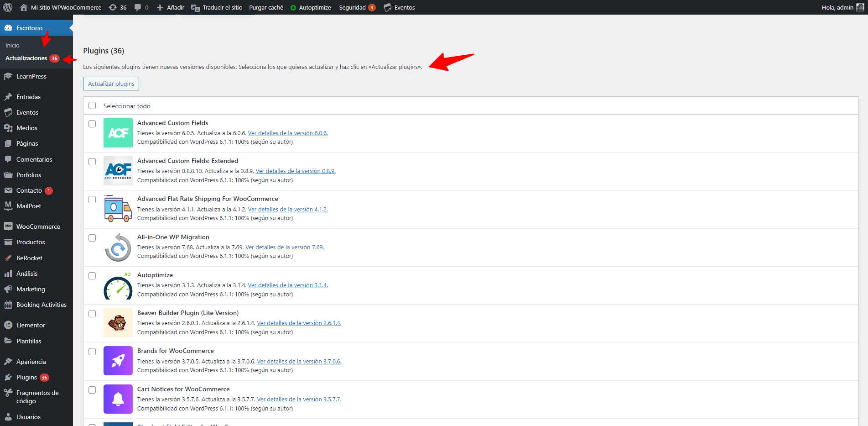Image resolution: width=868 pixels, height=426 pixels.
Task: Check the Seleccionar todo checkbox
Action: click(92, 105)
